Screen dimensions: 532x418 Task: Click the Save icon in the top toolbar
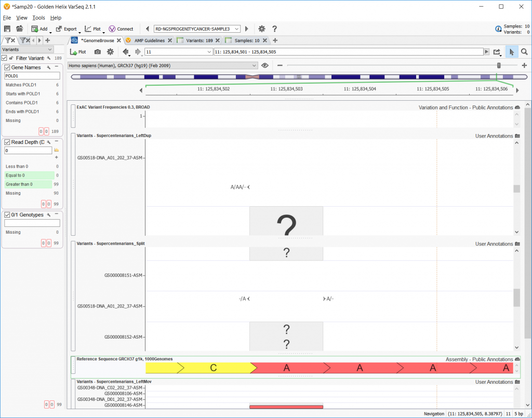[8, 29]
